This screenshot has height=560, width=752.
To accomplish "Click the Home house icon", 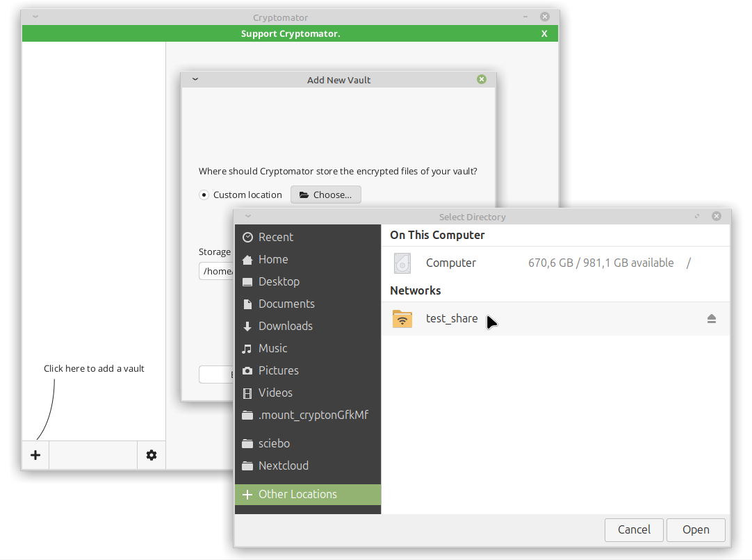I will tap(247, 260).
